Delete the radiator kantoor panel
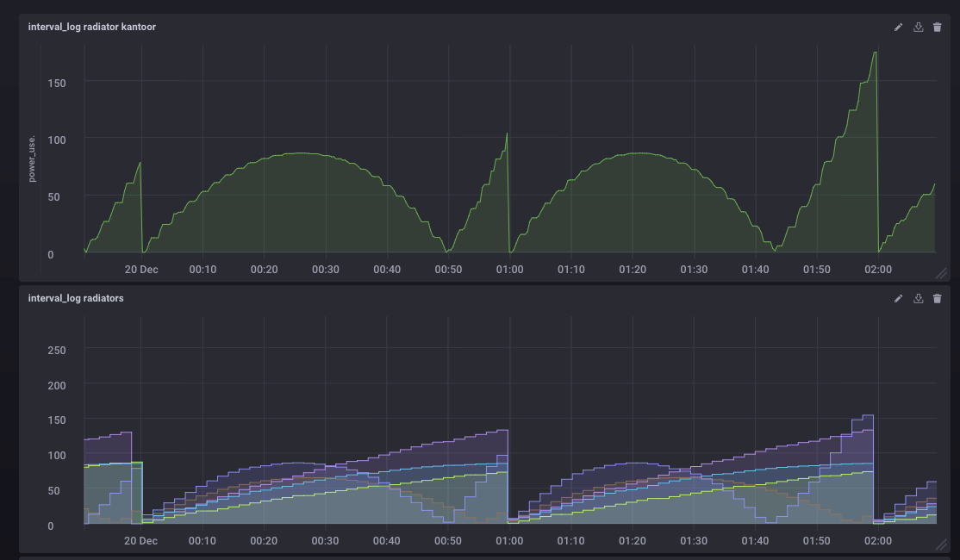The width and height of the screenshot is (960, 560). tap(937, 27)
